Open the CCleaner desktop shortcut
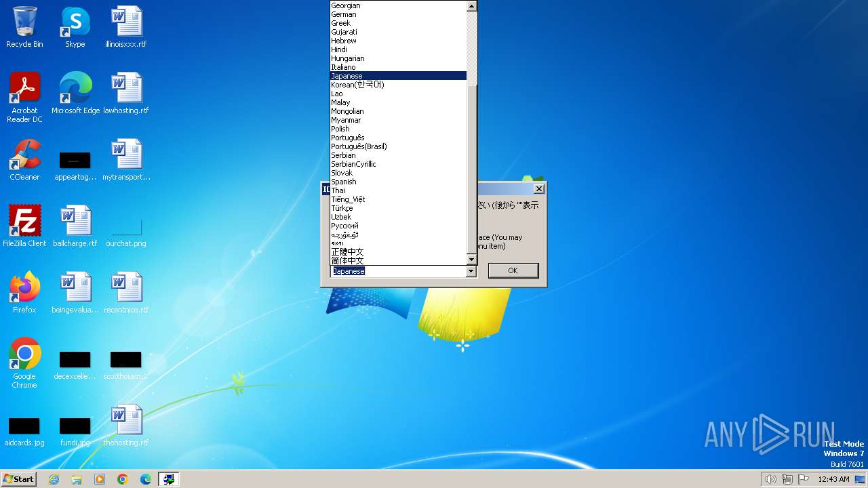The width and height of the screenshot is (868, 488). pos(24,160)
